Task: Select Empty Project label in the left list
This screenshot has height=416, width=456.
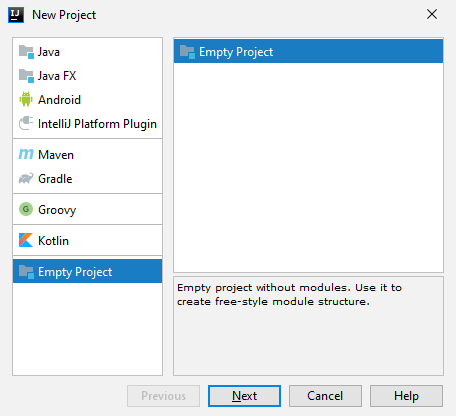Action: click(75, 272)
